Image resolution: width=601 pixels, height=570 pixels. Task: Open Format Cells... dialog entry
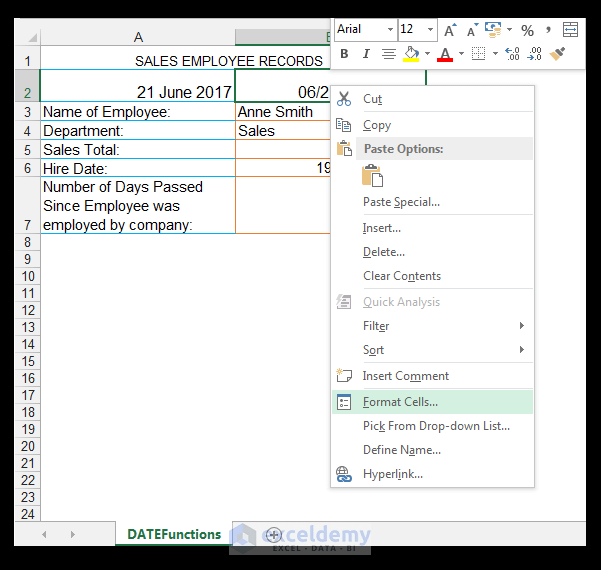coord(432,402)
